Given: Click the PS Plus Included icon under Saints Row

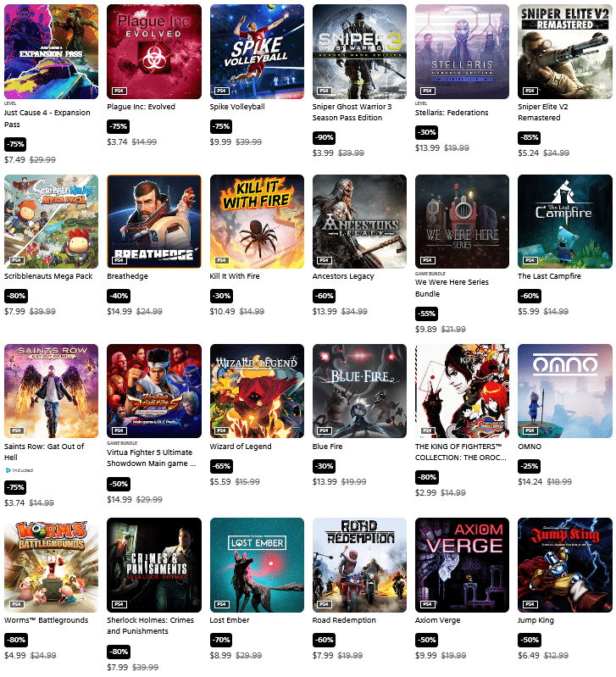Looking at the screenshot, I should click(x=8, y=470).
